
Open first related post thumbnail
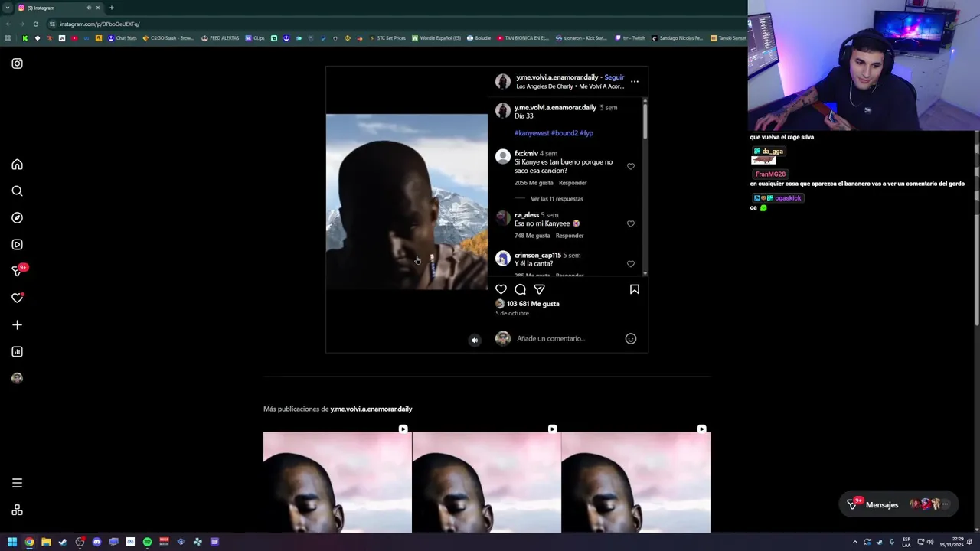(x=337, y=482)
